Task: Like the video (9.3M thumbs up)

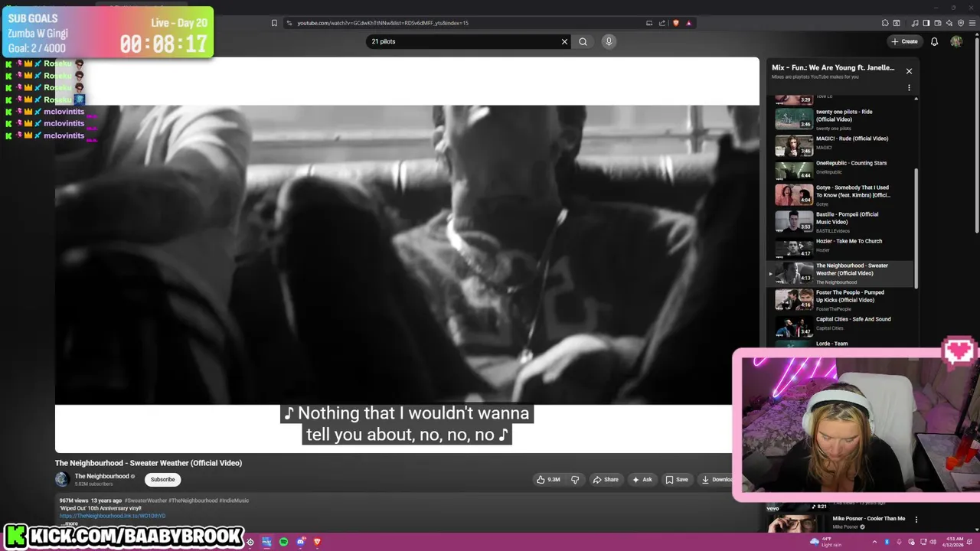Action: (548, 479)
